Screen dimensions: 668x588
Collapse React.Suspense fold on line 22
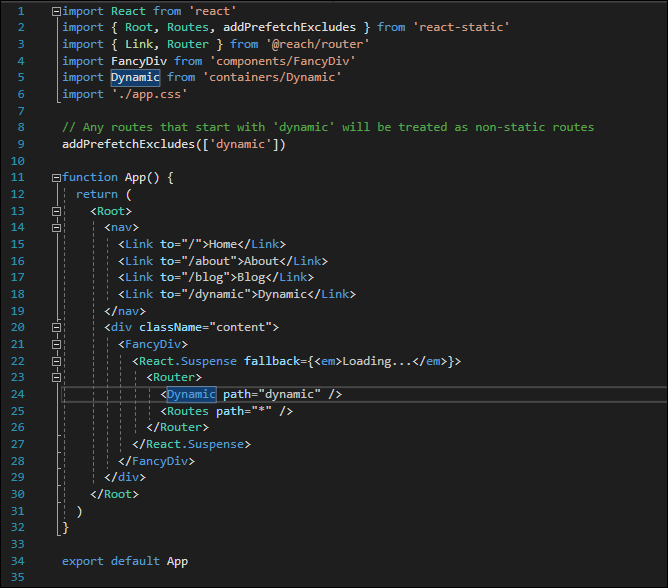coord(56,361)
